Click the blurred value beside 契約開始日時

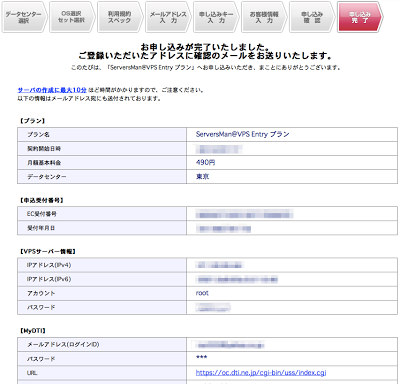(x=219, y=149)
